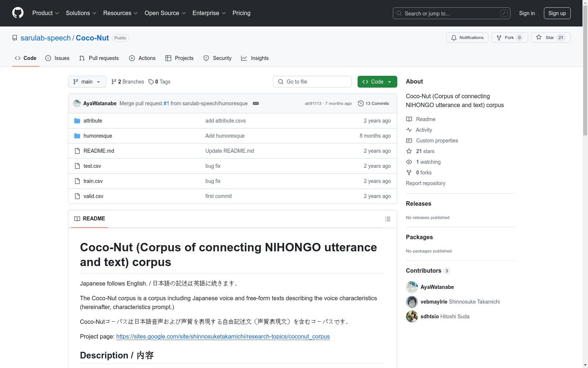This screenshot has width=588, height=368.
Task: Click the README.md file icon
Action: coord(77,151)
